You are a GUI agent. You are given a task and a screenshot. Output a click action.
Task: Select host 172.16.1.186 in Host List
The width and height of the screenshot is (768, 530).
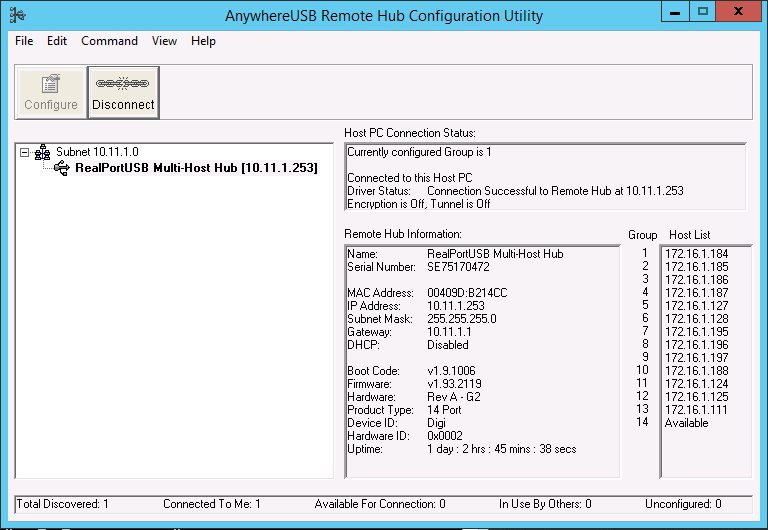[696, 280]
